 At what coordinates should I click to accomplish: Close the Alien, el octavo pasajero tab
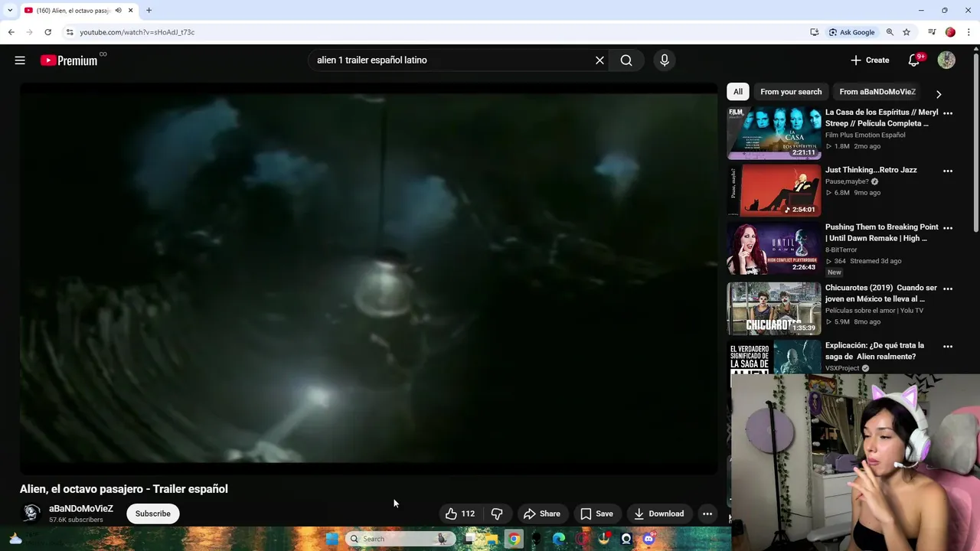(131, 11)
